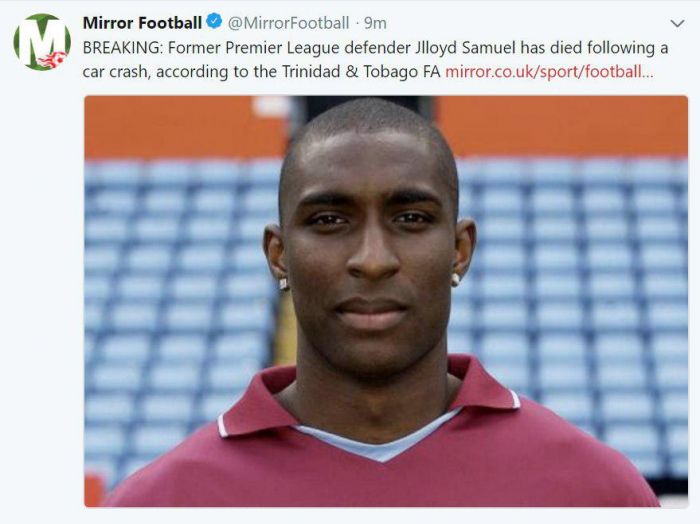
Task: Open the Mirror Football display name
Action: click(142, 22)
